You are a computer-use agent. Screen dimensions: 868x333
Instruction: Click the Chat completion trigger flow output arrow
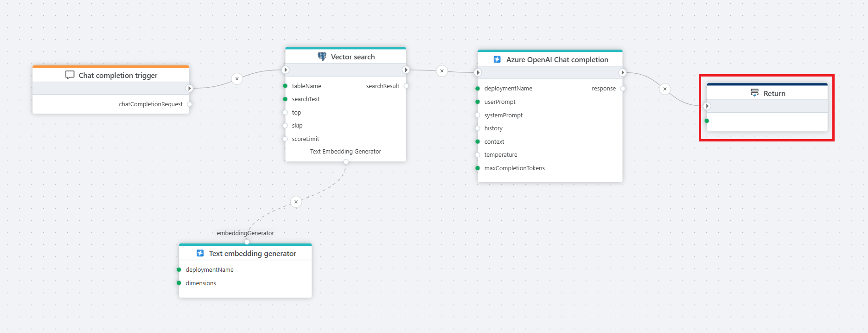coord(189,88)
